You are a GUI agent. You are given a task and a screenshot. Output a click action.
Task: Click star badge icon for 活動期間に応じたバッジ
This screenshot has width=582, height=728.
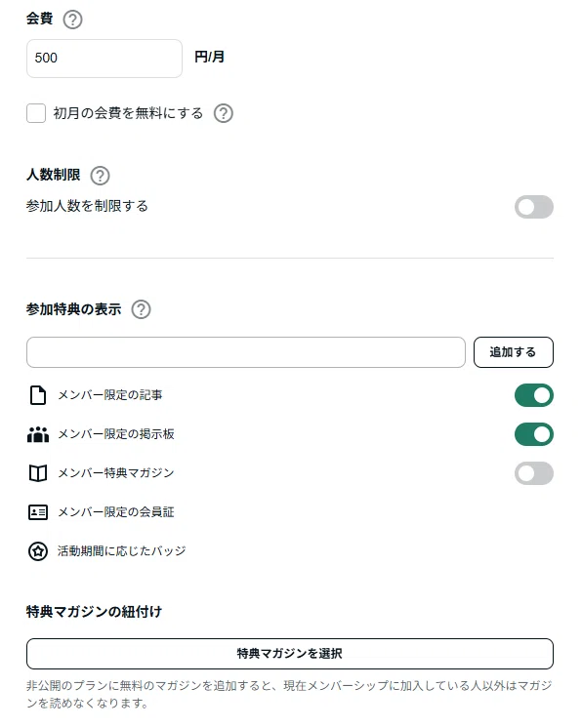[38, 551]
